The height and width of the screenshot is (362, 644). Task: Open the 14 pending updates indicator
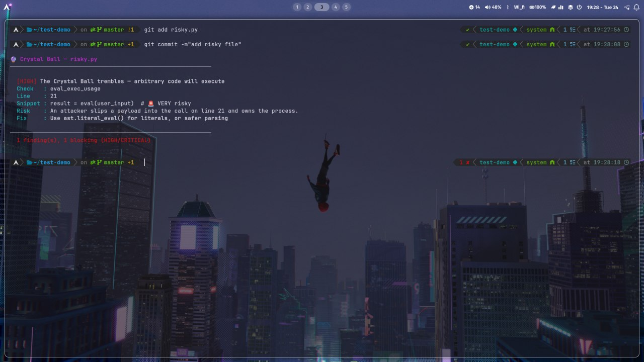pos(474,7)
